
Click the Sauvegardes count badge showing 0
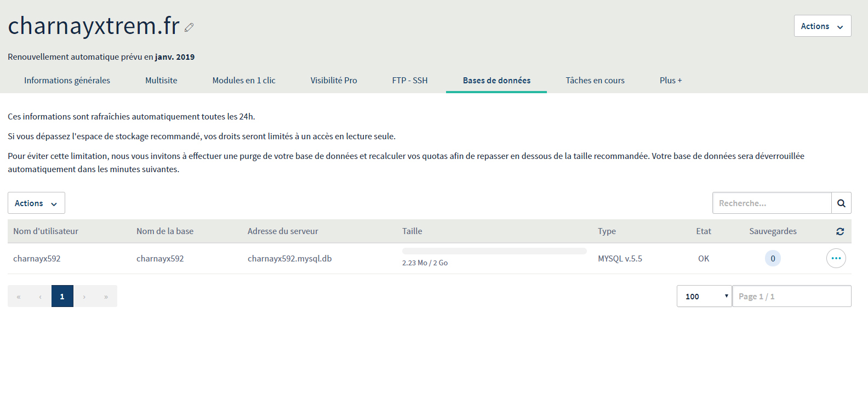(773, 258)
